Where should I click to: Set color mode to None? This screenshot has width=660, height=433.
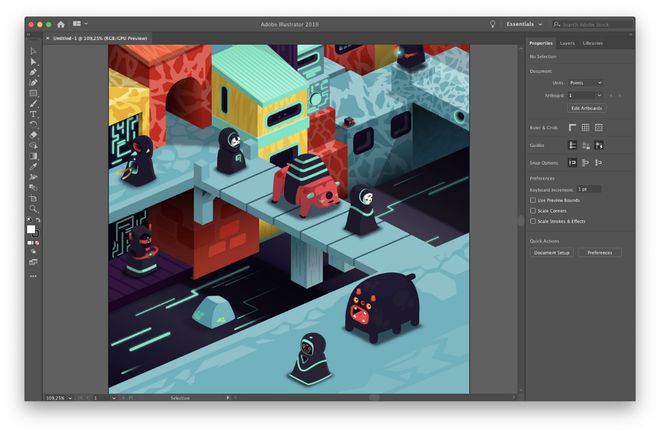(37, 243)
